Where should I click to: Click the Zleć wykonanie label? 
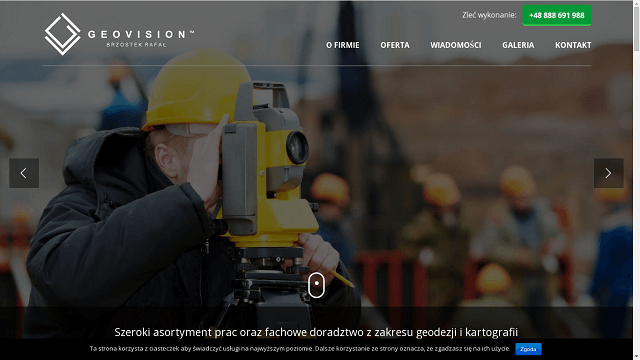[489, 15]
